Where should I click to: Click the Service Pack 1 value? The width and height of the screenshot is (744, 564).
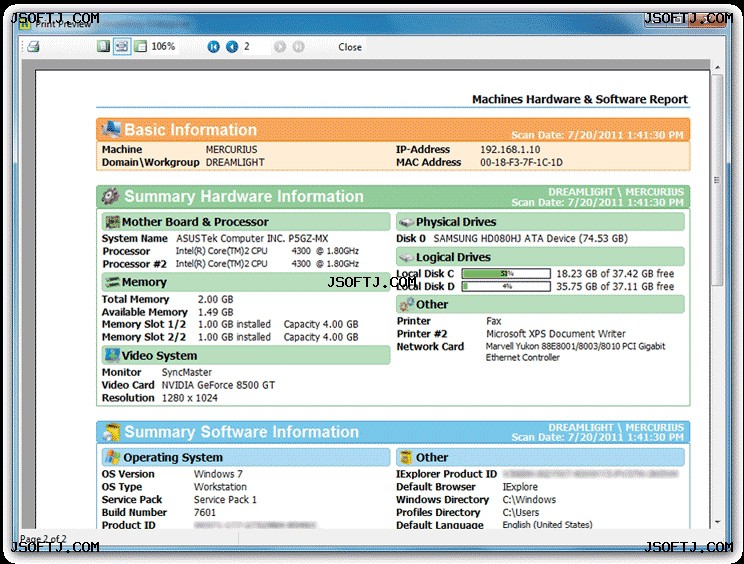coord(225,499)
